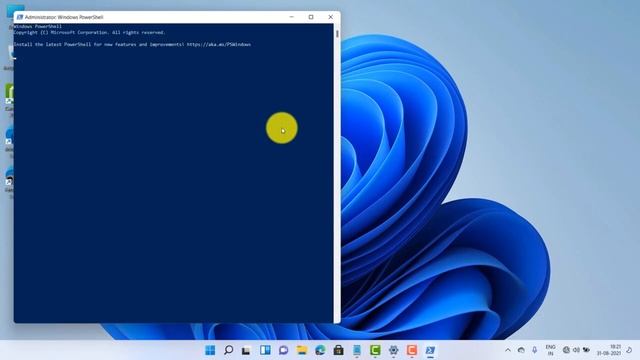Open Settings gear on taskbar

click(x=393, y=350)
